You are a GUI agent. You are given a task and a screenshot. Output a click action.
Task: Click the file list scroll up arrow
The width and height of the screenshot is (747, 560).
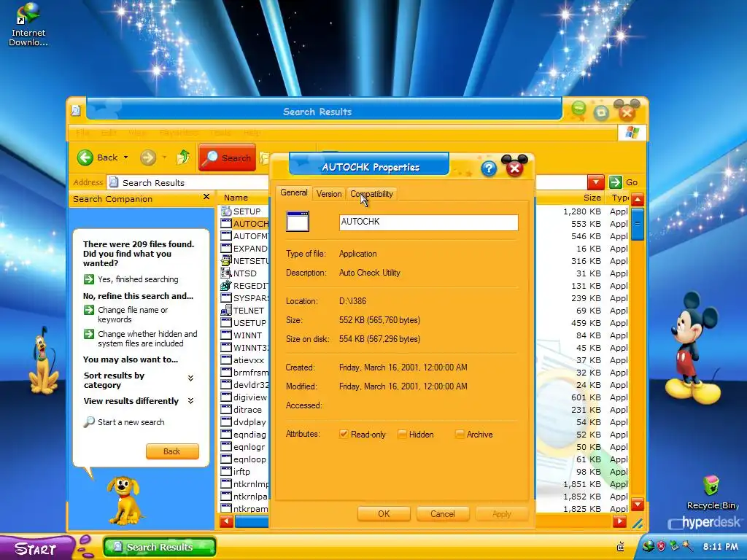point(638,200)
